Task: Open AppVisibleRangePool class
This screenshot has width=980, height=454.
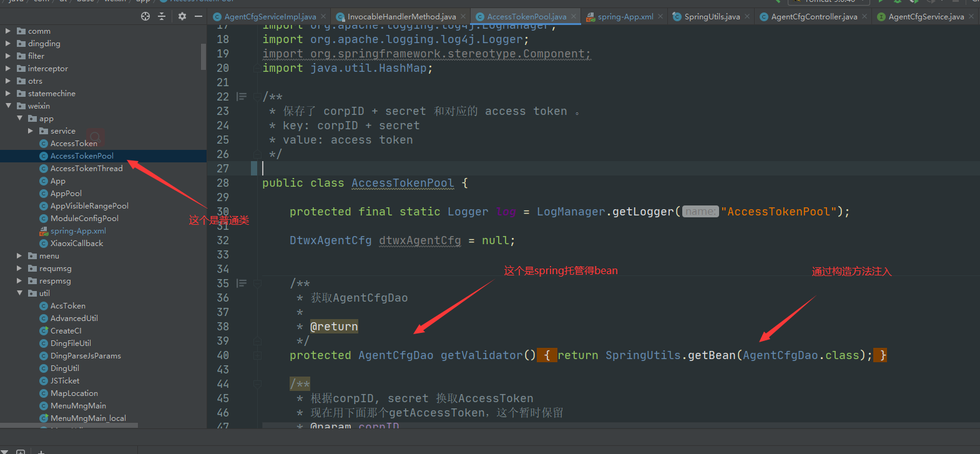Action: coord(89,205)
